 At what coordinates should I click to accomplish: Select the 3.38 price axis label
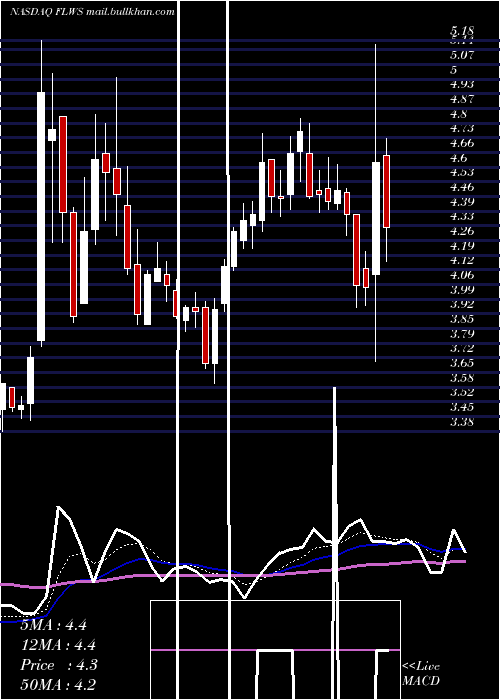tap(462, 422)
